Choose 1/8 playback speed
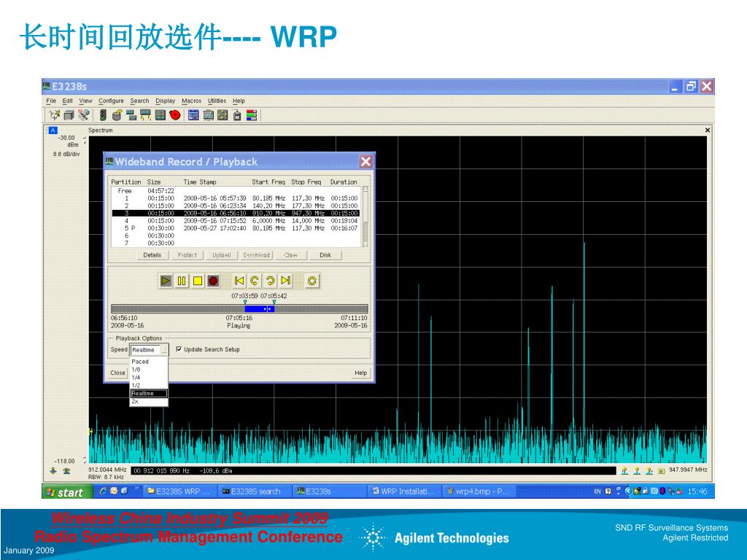747x560 pixels. pyautogui.click(x=149, y=370)
